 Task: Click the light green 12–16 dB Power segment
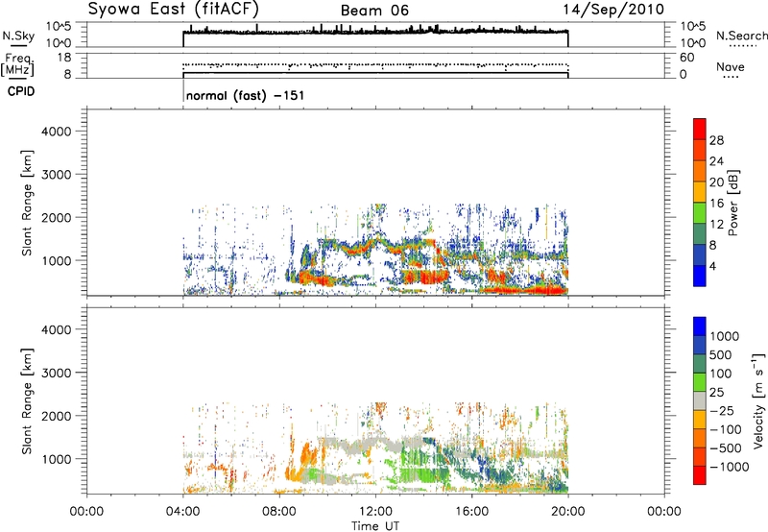700,213
